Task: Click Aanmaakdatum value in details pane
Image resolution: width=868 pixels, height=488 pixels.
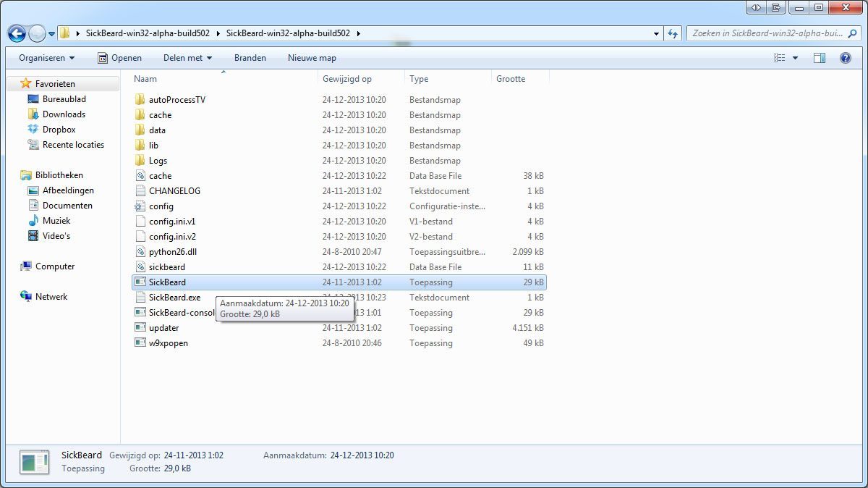Action: click(362, 455)
